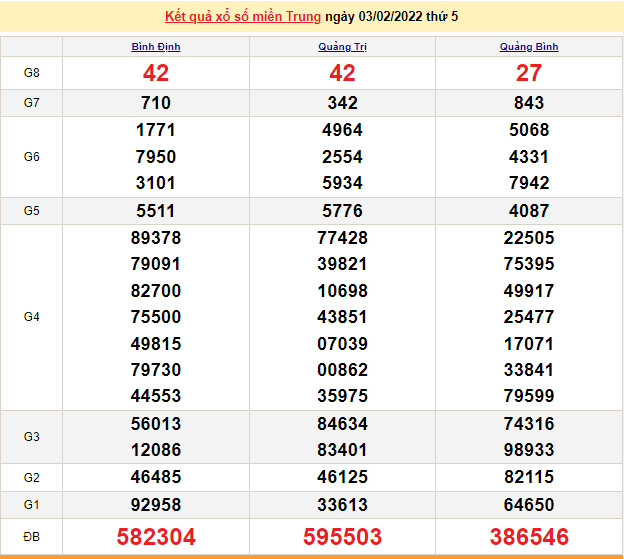This screenshot has width=624, height=559.
Task: Select the Quảng Bình header link
Action: pyautogui.click(x=529, y=47)
